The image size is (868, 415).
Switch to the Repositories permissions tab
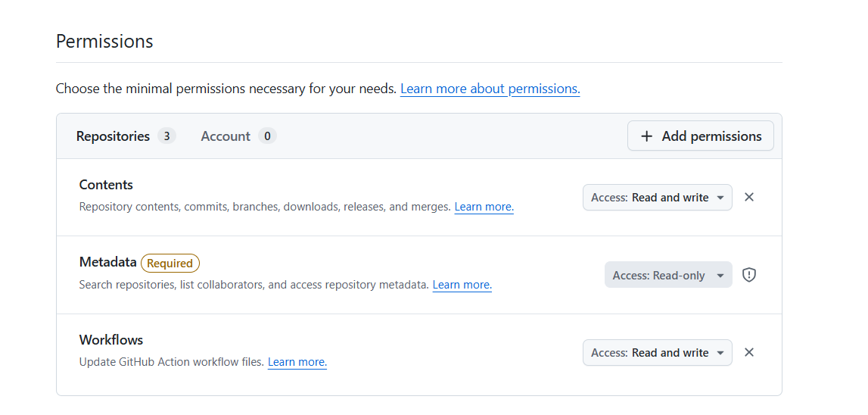coord(114,136)
